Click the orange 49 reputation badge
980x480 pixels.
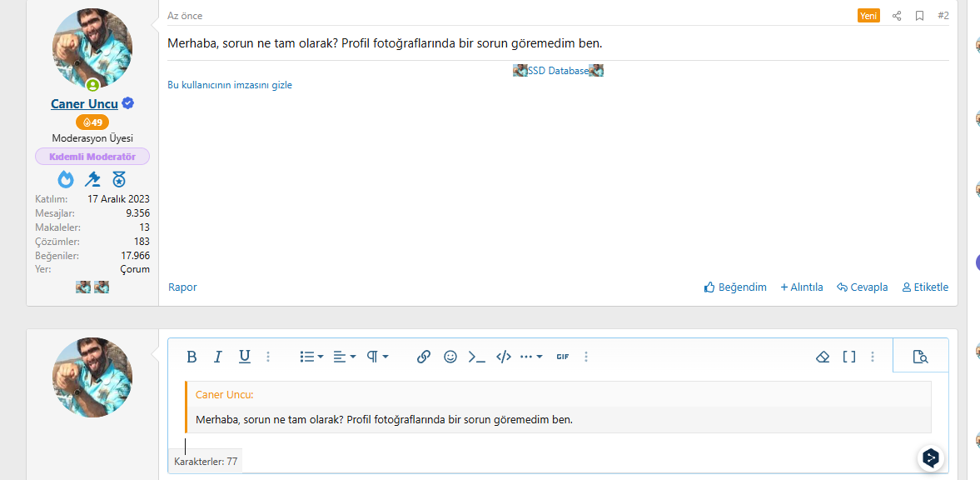click(x=92, y=122)
